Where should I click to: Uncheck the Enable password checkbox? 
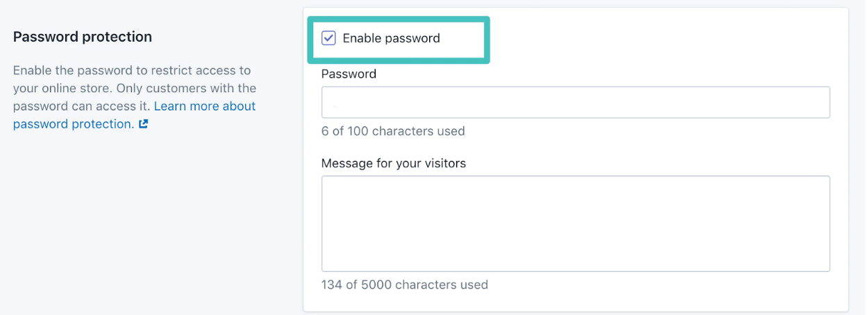(x=329, y=38)
